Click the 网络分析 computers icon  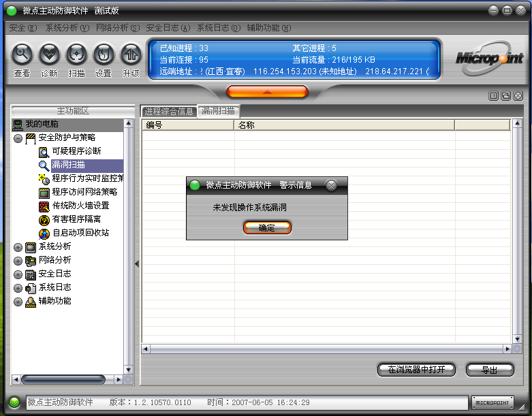[31, 261]
